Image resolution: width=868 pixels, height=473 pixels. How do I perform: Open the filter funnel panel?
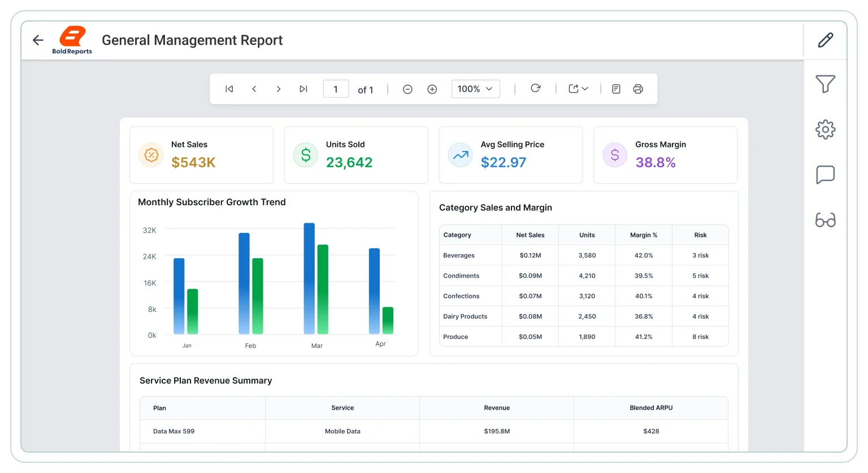(826, 84)
